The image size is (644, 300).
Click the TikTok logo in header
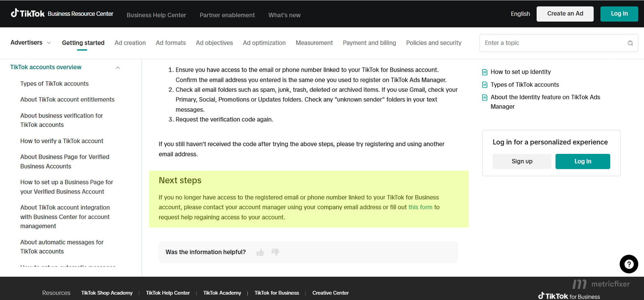(28, 13)
